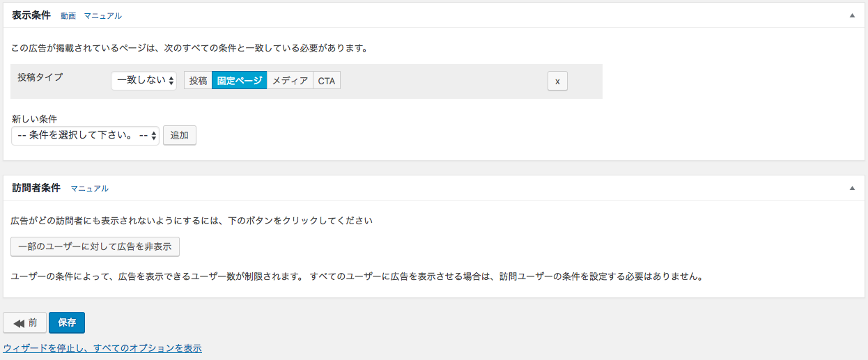Click the blue 保存 button
Image resolution: width=868 pixels, height=360 pixels.
[x=67, y=322]
